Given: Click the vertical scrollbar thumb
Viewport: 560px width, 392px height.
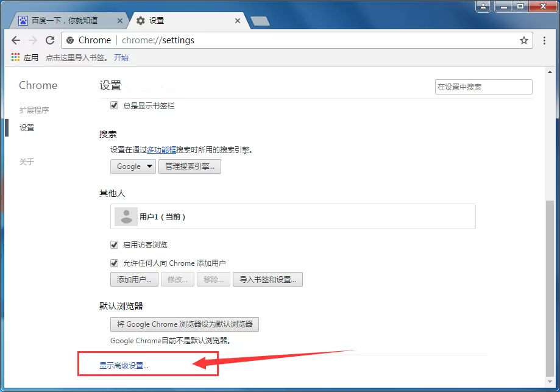Looking at the screenshot, I should pos(550,288).
